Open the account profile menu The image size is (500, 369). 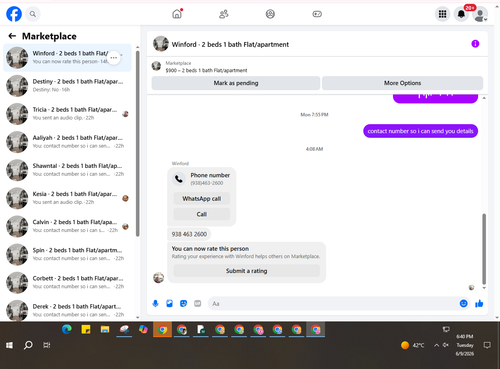click(480, 15)
